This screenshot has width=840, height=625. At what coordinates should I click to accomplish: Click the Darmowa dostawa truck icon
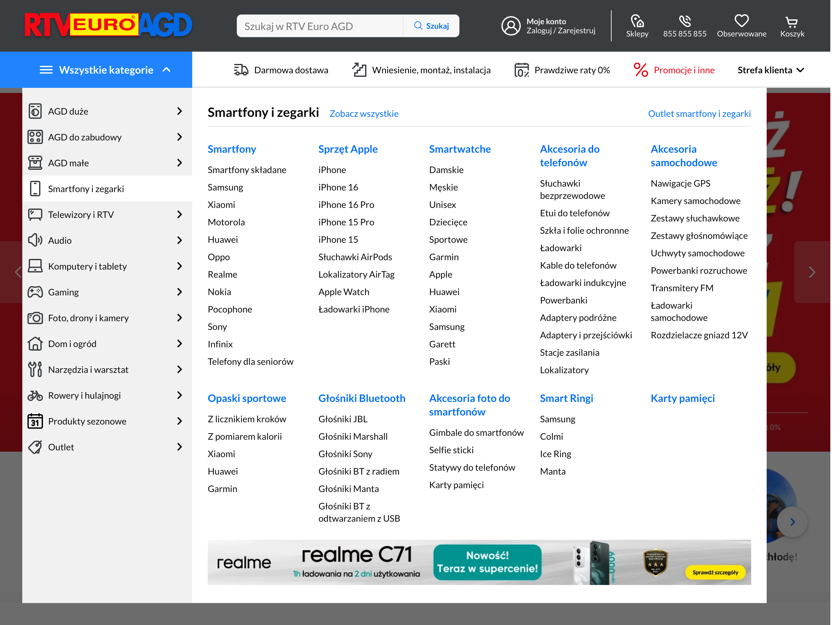pos(240,70)
